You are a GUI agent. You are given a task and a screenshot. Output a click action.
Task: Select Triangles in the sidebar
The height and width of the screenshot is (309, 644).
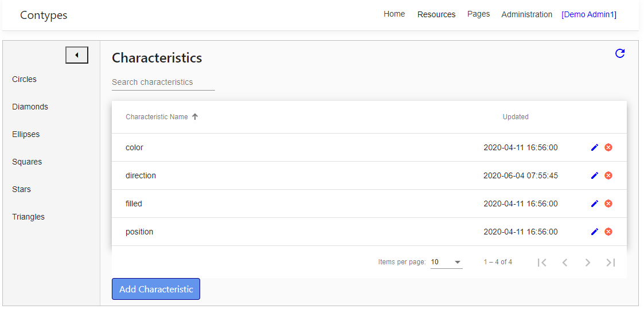pos(28,217)
